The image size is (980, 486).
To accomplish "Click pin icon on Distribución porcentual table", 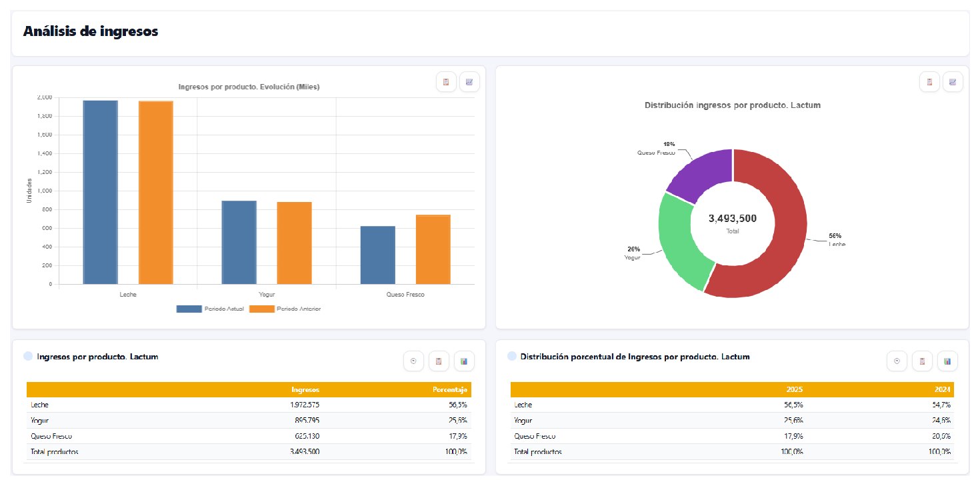I will click(x=897, y=361).
